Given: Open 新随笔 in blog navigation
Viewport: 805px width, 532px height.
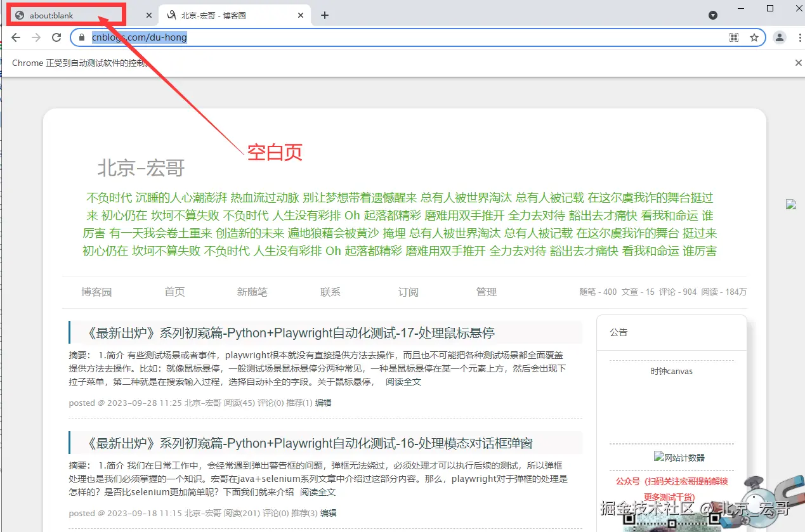Looking at the screenshot, I should (x=252, y=292).
